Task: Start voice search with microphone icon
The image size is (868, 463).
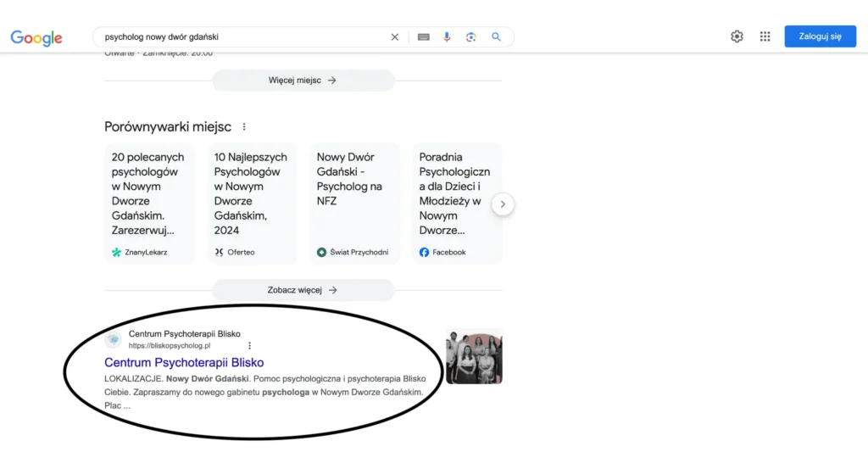Action: (x=447, y=37)
